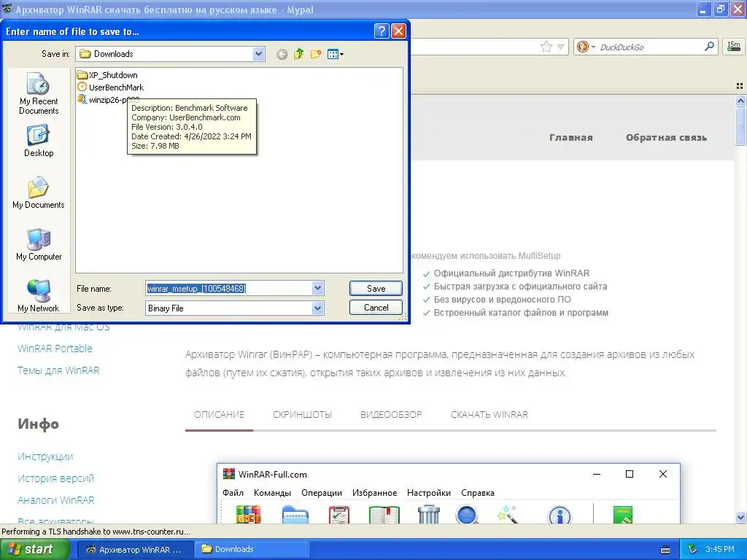Image resolution: width=747 pixels, height=560 pixels.
Task: Switch to Downloads taskbar item
Action: point(252,550)
